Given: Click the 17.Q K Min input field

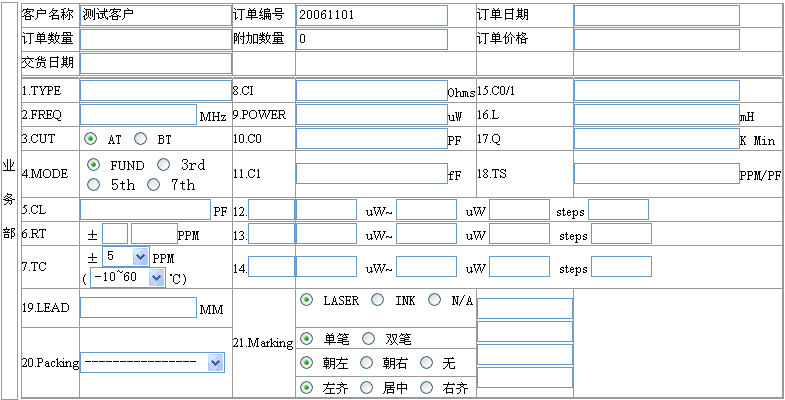Looking at the screenshot, I should (x=657, y=139).
